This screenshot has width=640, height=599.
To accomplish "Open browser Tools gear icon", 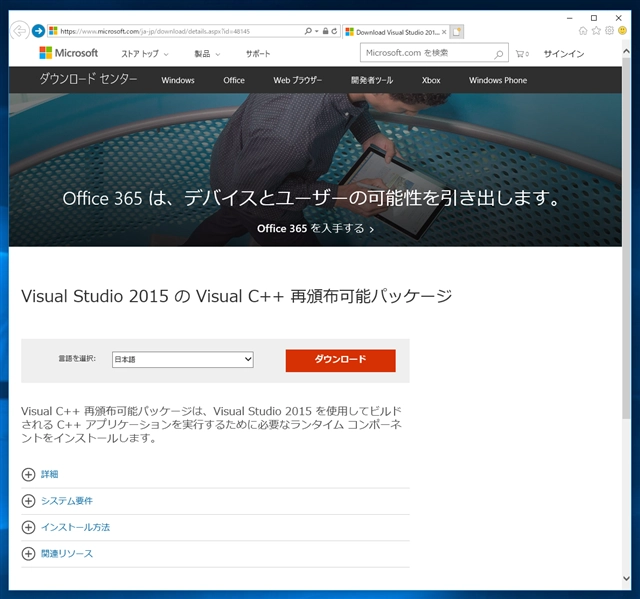I will coord(609,31).
